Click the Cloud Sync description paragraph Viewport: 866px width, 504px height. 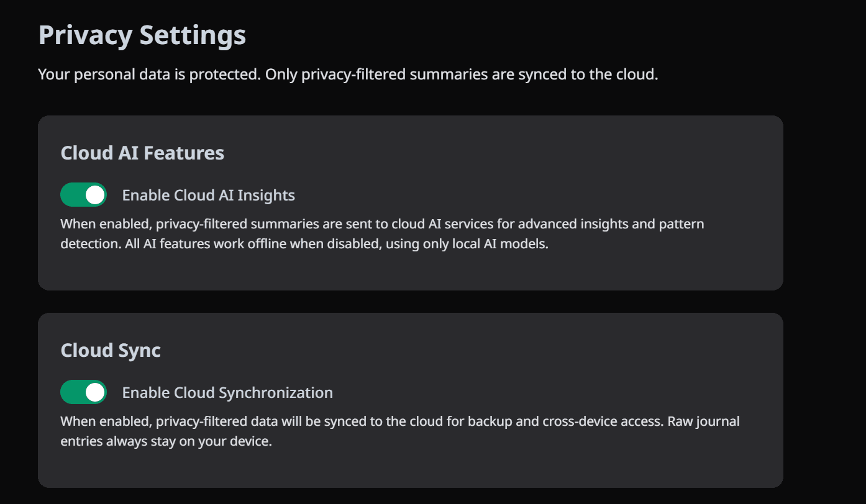pos(399,430)
